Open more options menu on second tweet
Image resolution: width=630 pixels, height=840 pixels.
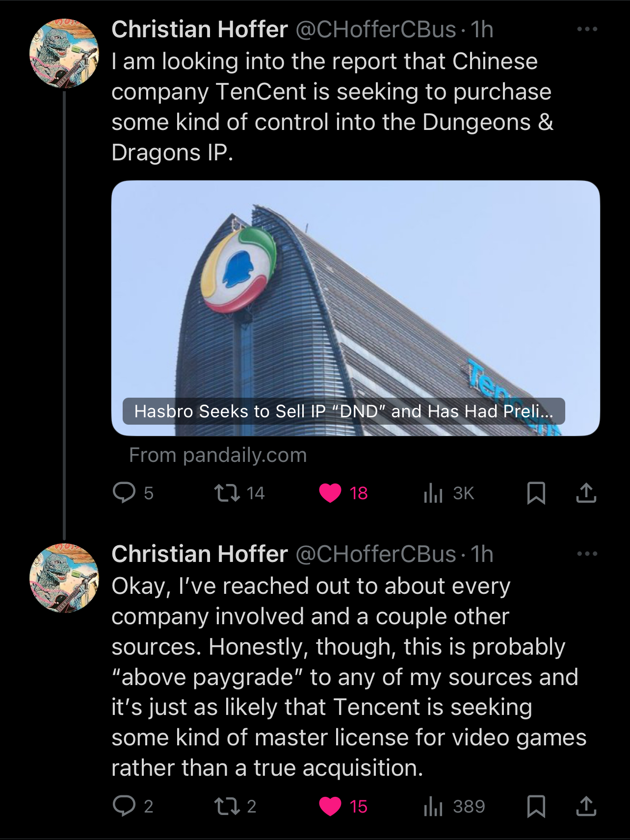click(587, 554)
